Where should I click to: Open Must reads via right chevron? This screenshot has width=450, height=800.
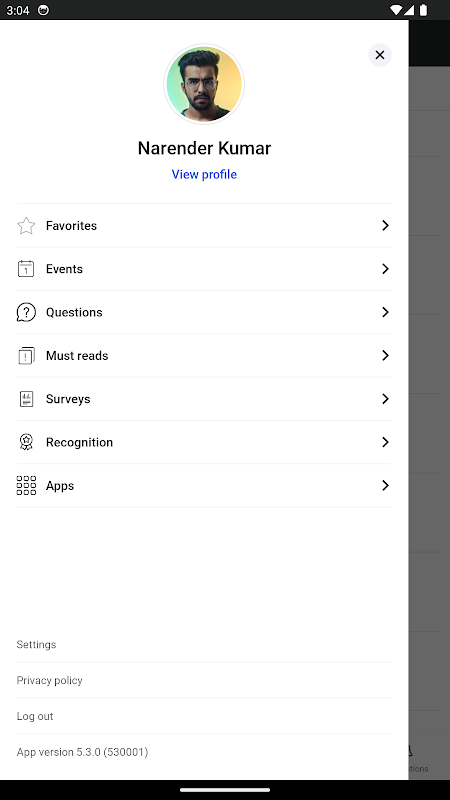coord(385,356)
